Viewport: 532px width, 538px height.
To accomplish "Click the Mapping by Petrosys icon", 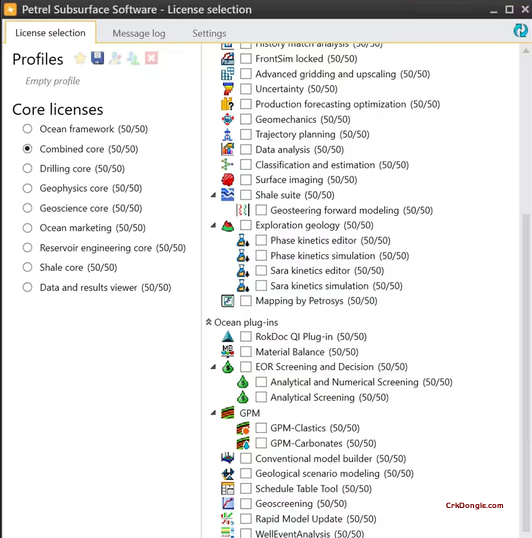I will (227, 301).
